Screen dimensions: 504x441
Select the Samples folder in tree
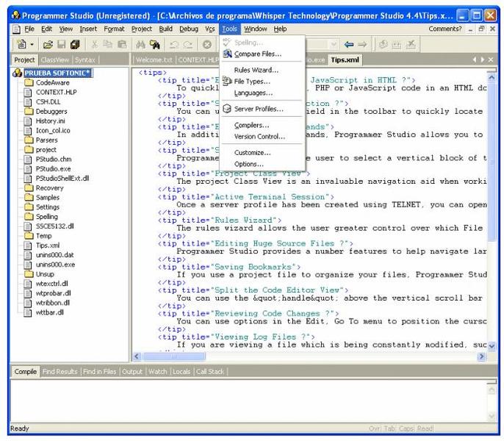[48, 198]
